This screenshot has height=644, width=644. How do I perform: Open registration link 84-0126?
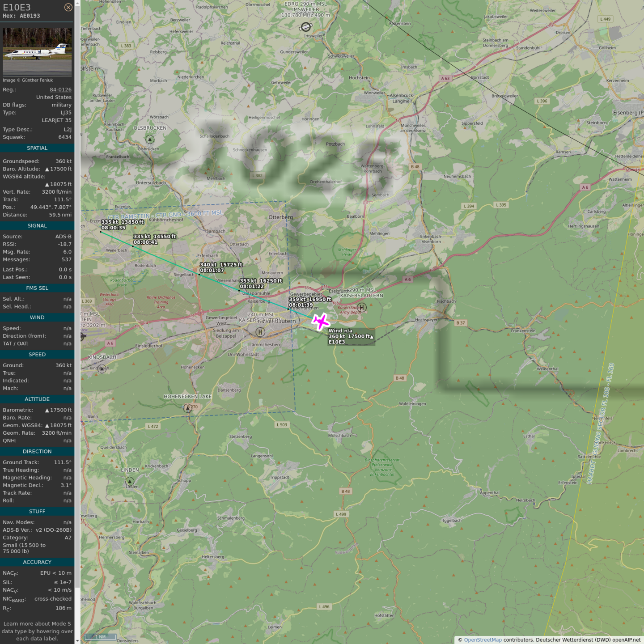coord(60,89)
